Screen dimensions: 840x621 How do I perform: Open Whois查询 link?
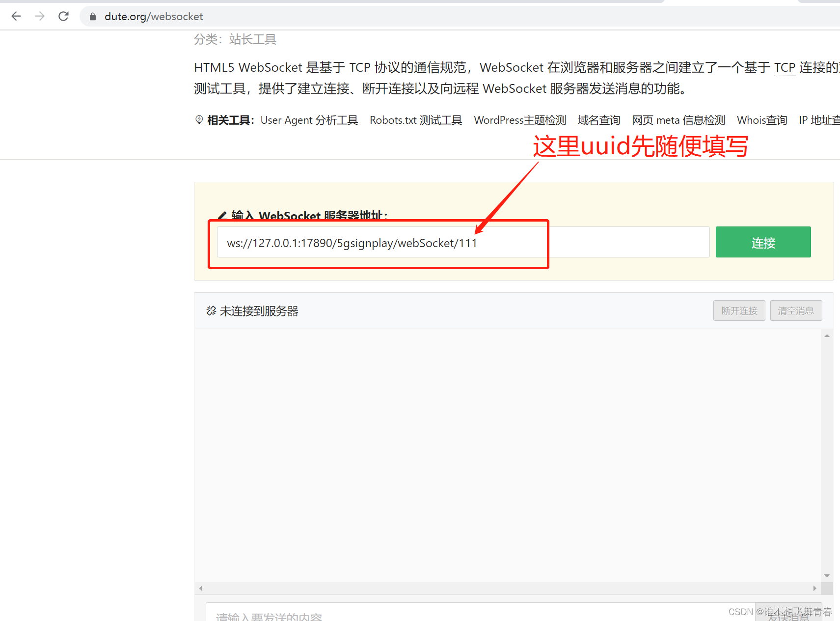coord(762,120)
